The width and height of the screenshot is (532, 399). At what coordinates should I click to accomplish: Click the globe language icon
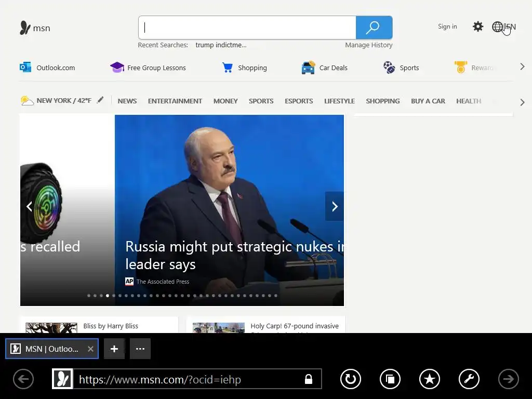(x=497, y=26)
